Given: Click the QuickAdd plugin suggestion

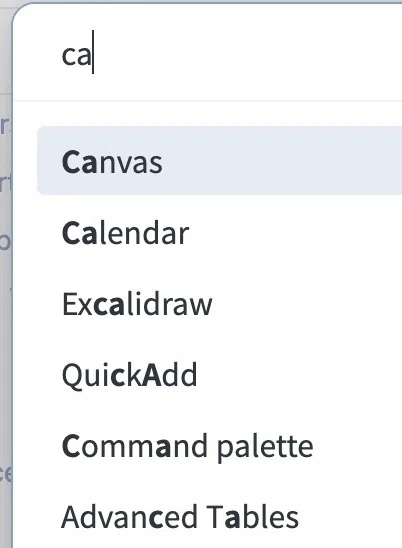Looking at the screenshot, I should [x=220, y=375].
